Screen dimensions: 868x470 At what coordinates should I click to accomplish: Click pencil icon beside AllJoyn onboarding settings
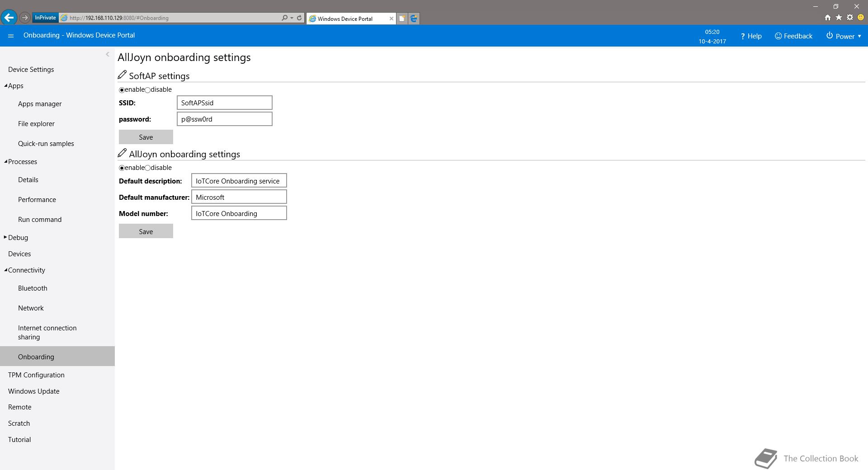pos(122,153)
